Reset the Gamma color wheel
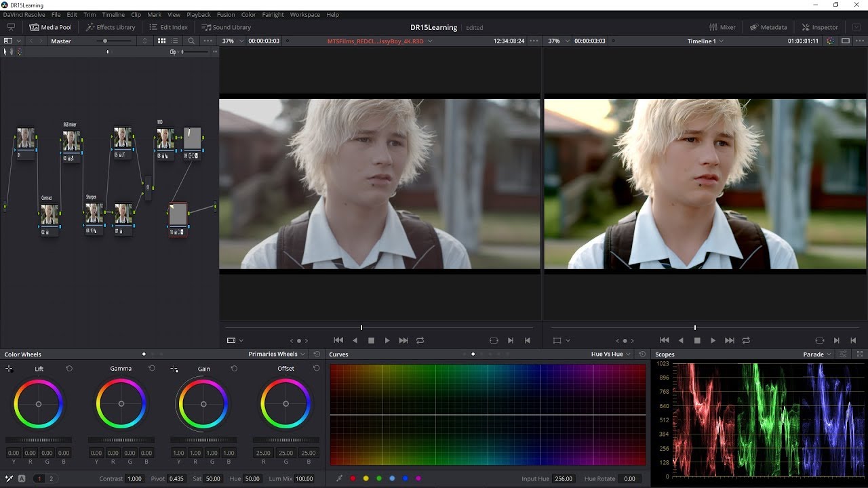This screenshot has height=488, width=868. point(152,369)
